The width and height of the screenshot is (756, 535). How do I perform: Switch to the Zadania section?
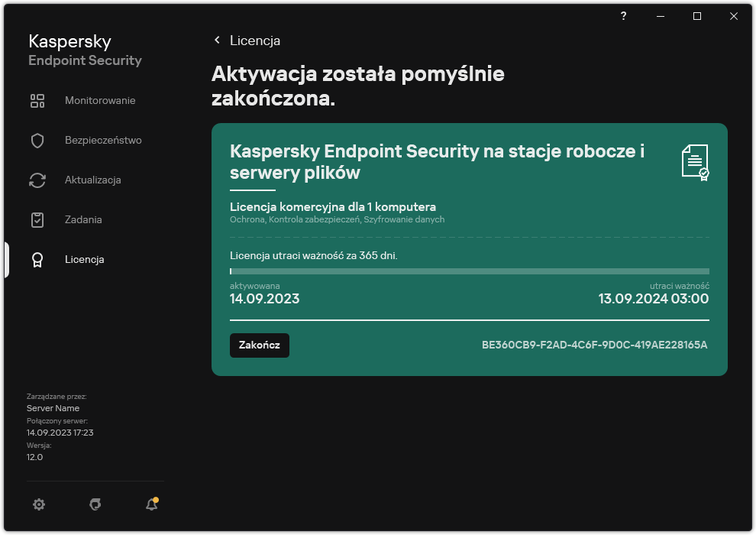pyautogui.click(x=84, y=219)
